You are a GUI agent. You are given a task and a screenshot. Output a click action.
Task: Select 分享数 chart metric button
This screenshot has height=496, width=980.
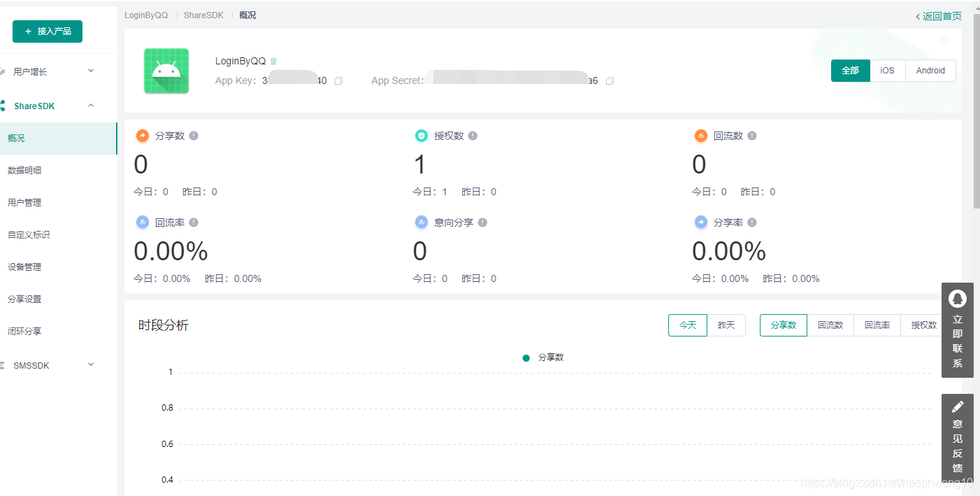(784, 325)
